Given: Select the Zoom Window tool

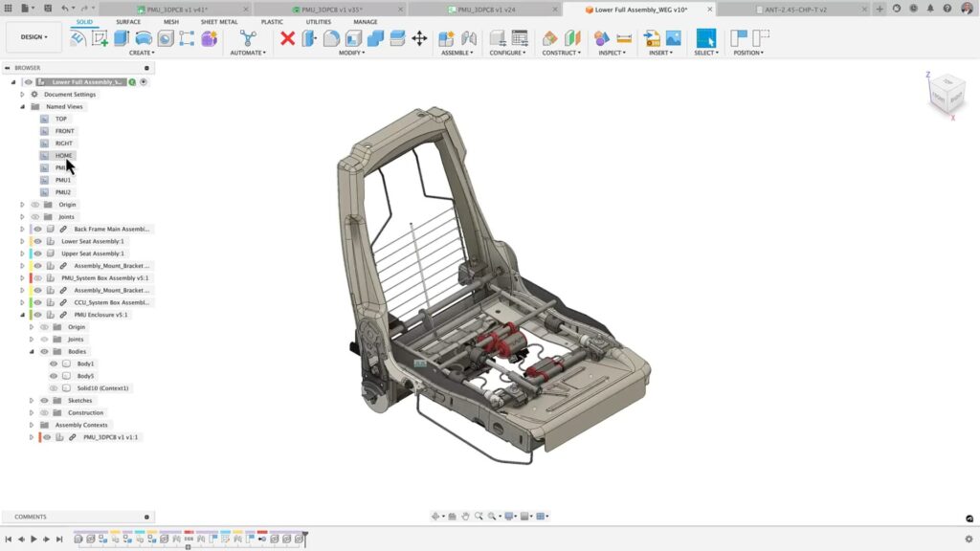Looking at the screenshot, I should tap(480, 515).
